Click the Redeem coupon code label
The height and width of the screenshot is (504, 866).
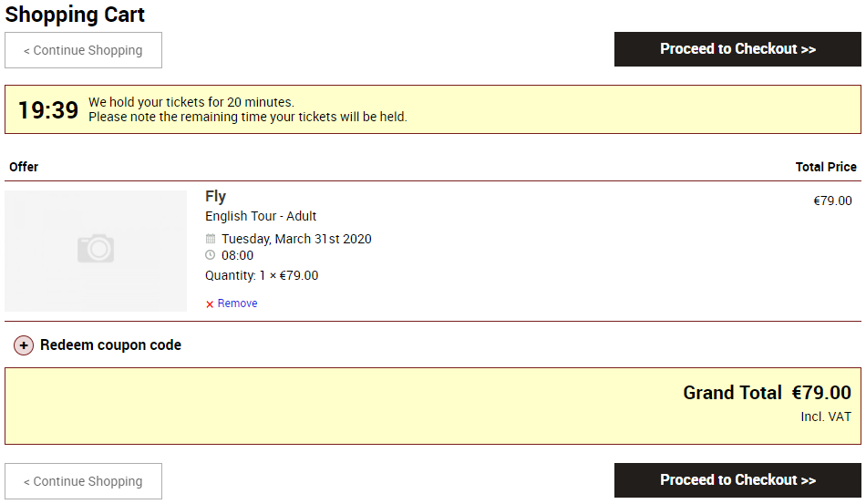tap(110, 345)
